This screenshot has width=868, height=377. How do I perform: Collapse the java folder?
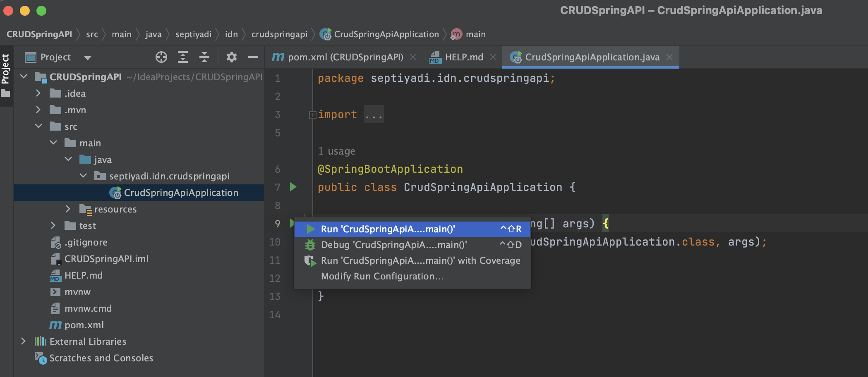point(68,159)
